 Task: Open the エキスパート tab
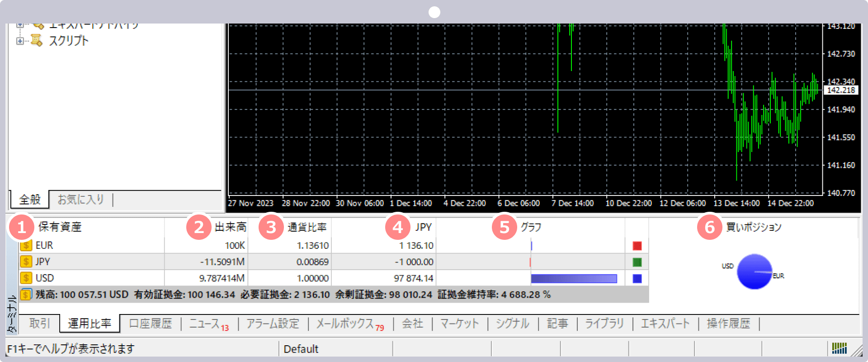pyautogui.click(x=665, y=324)
